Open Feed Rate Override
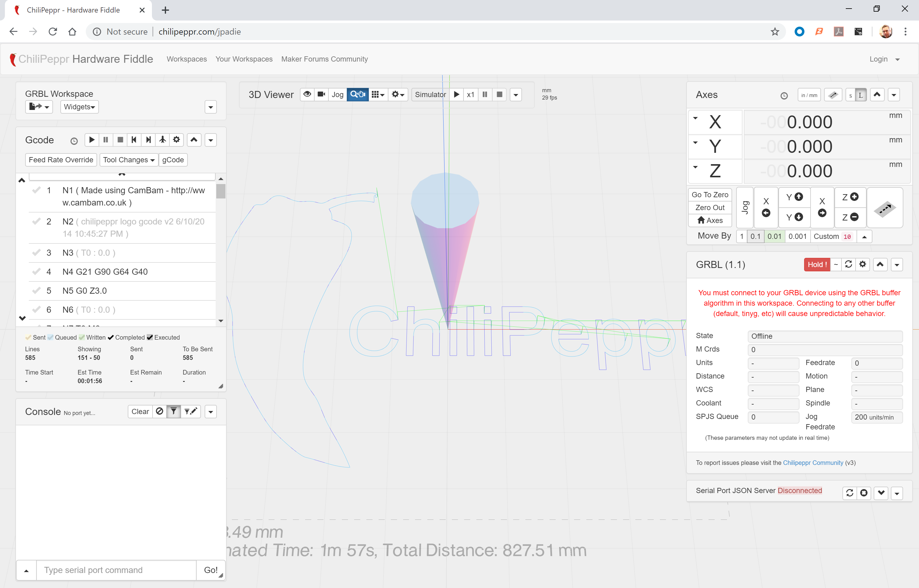This screenshot has width=919, height=588. pos(61,160)
